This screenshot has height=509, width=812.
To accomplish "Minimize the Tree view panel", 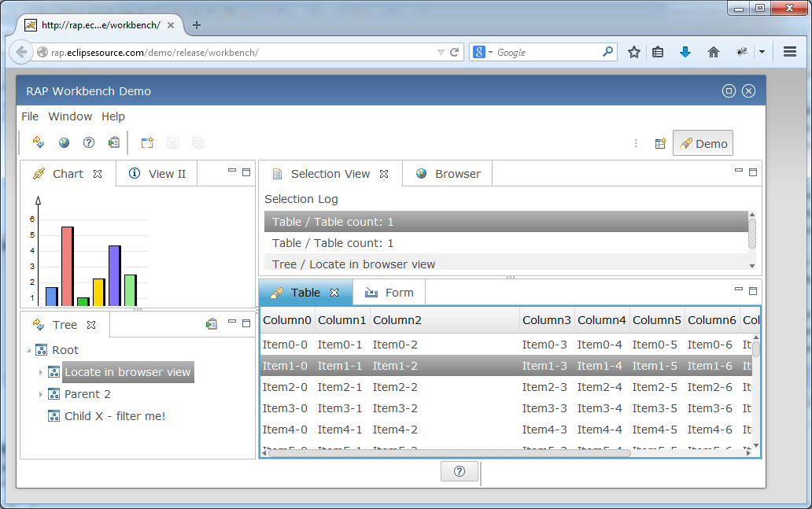I will tap(232, 322).
